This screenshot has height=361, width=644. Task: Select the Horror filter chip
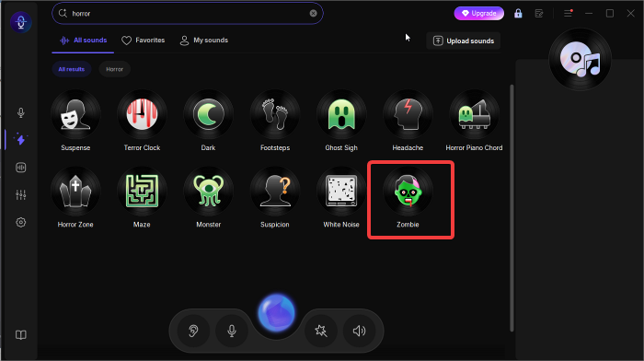(115, 69)
